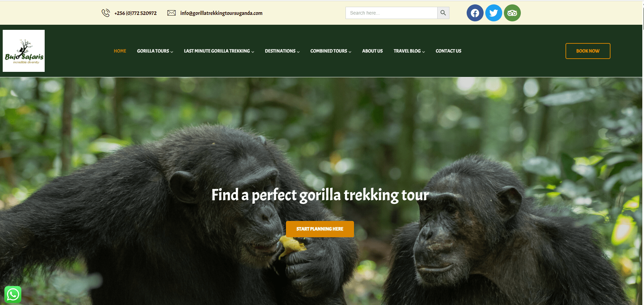Open the About Us page
The image size is (644, 305).
(372, 51)
